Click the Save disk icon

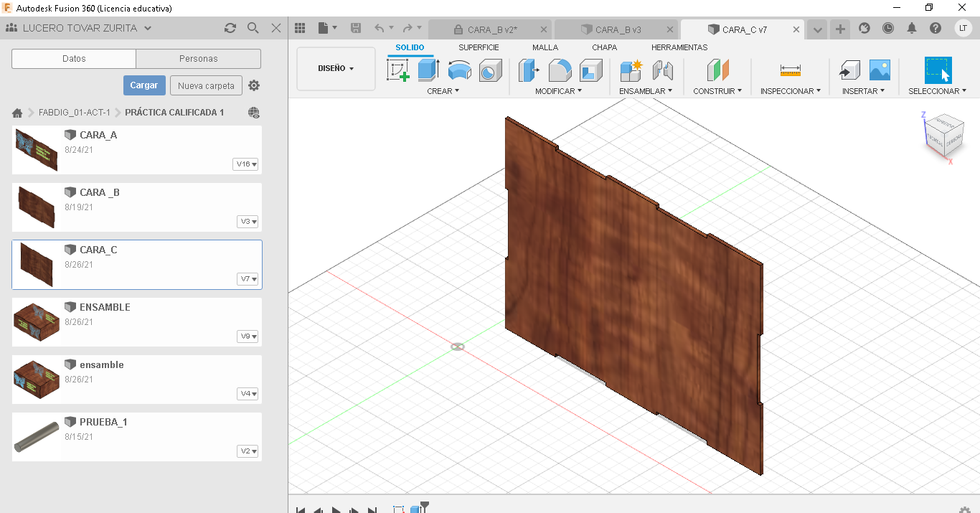pyautogui.click(x=356, y=28)
